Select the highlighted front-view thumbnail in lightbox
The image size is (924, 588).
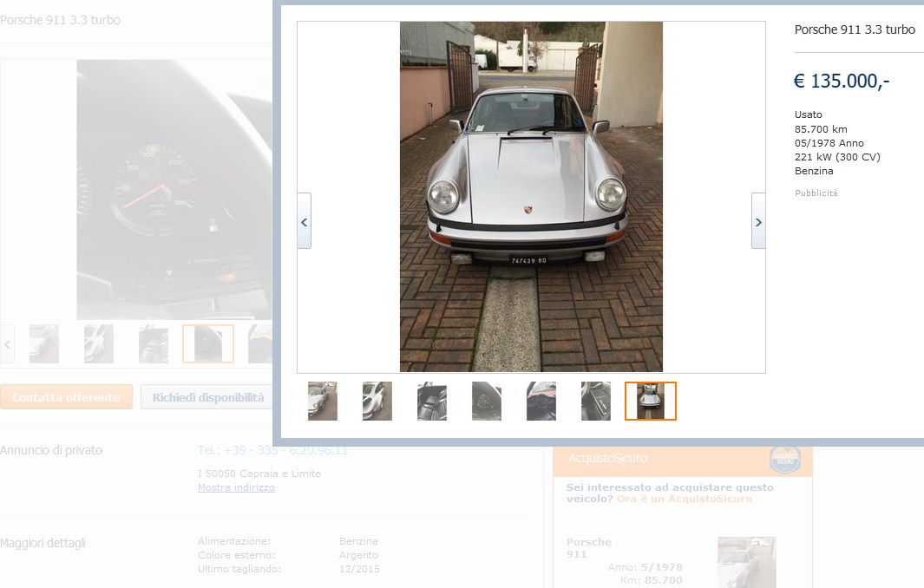tap(651, 402)
